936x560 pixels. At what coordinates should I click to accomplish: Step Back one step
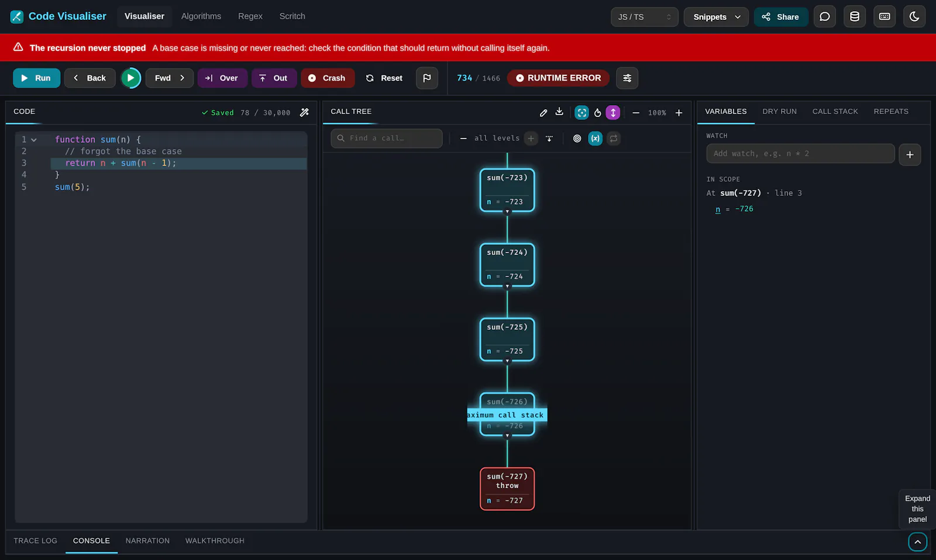point(90,78)
